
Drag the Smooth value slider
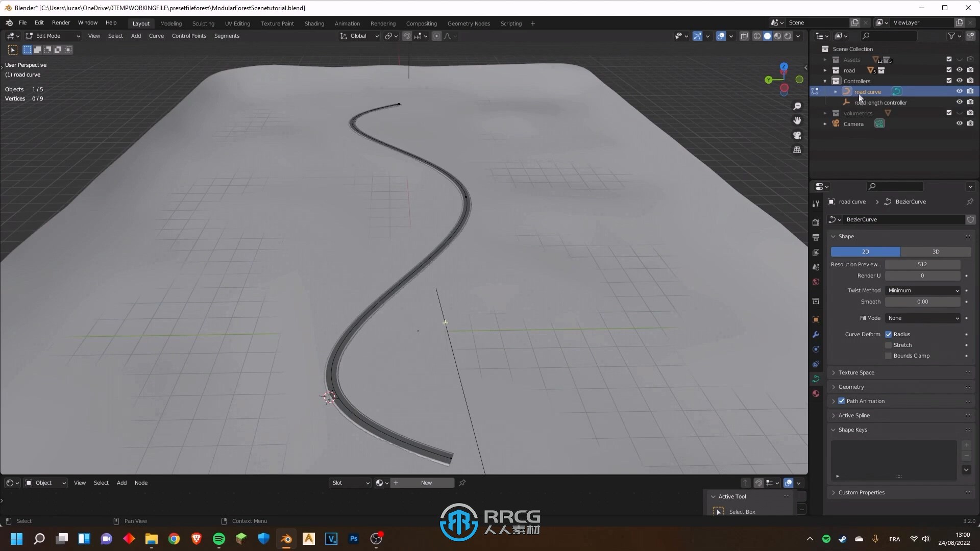click(x=923, y=302)
